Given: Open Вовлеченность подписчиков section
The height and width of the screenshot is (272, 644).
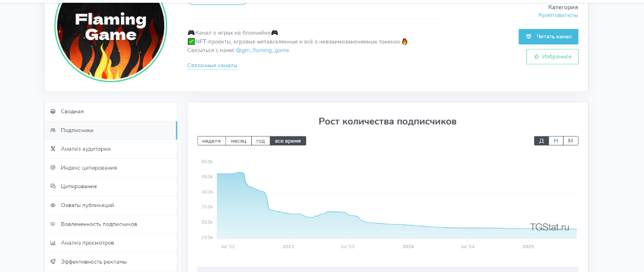Looking at the screenshot, I should click(110, 224).
